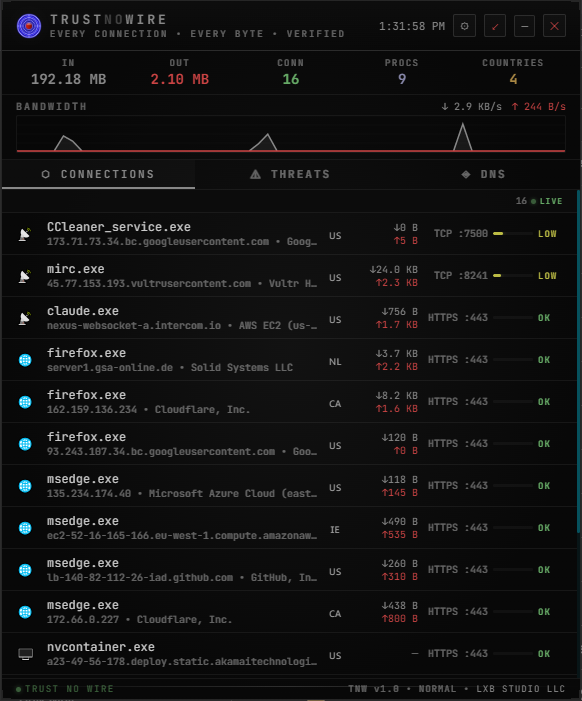Screen dimensions: 582x701
Task: Click the 16 LIVE indicator
Action: [x=539, y=201]
